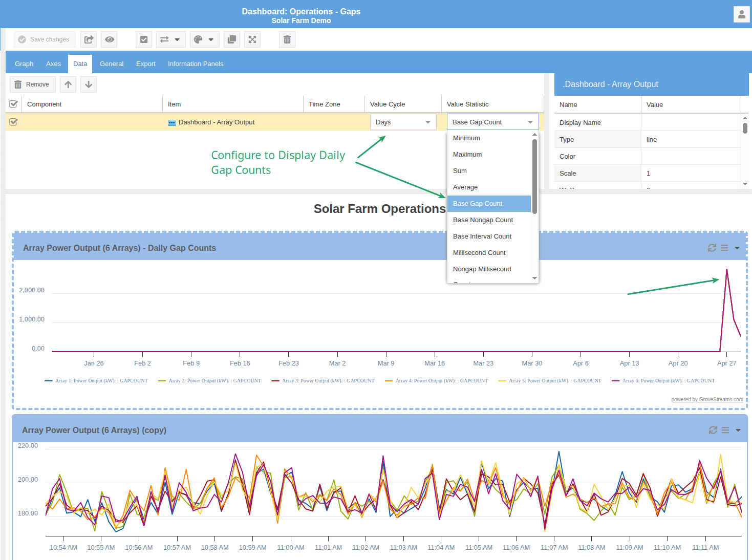Click the eye preview icon in toolbar
Screen dimensions: 752x560
pyautogui.click(x=110, y=39)
